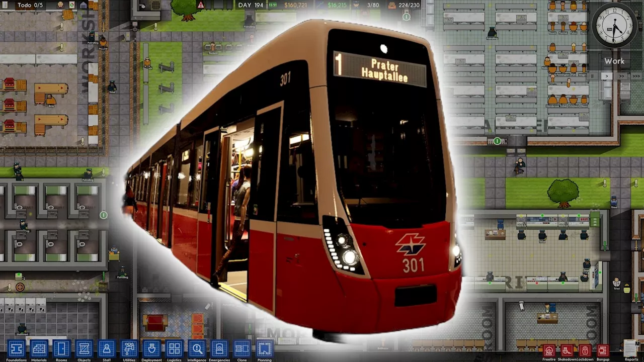644x362 pixels.
Task: Open the Utilities menu
Action: [129, 348]
